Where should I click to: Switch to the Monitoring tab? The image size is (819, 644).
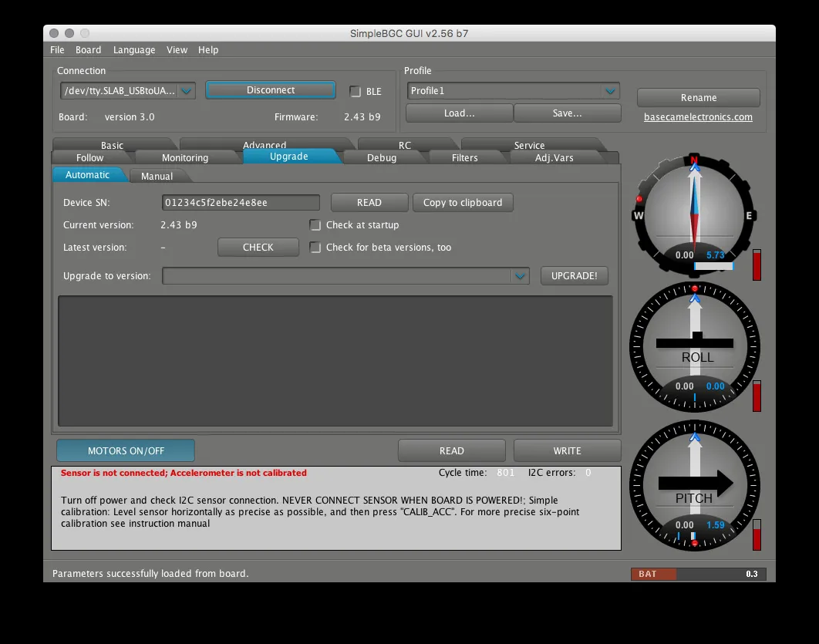tap(185, 157)
